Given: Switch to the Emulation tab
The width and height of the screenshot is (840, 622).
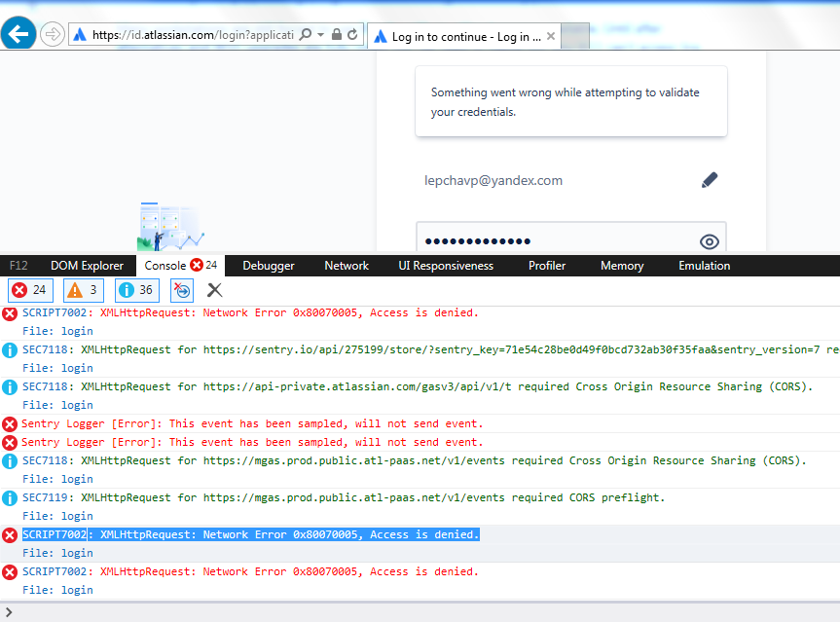Looking at the screenshot, I should tap(705, 266).
